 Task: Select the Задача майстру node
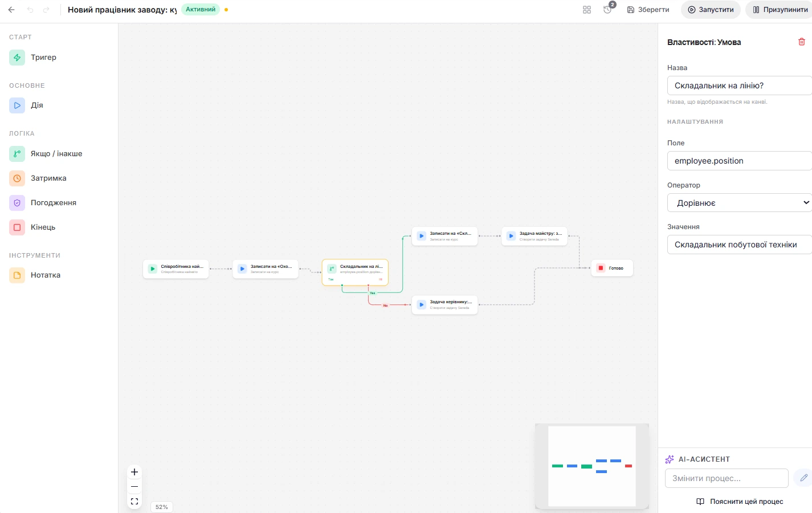pyautogui.click(x=534, y=236)
